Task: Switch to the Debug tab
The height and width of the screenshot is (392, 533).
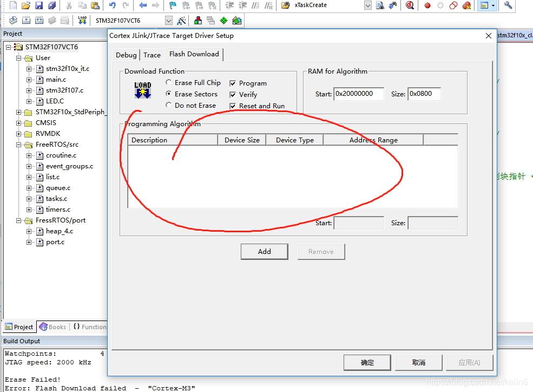Action: click(x=126, y=55)
